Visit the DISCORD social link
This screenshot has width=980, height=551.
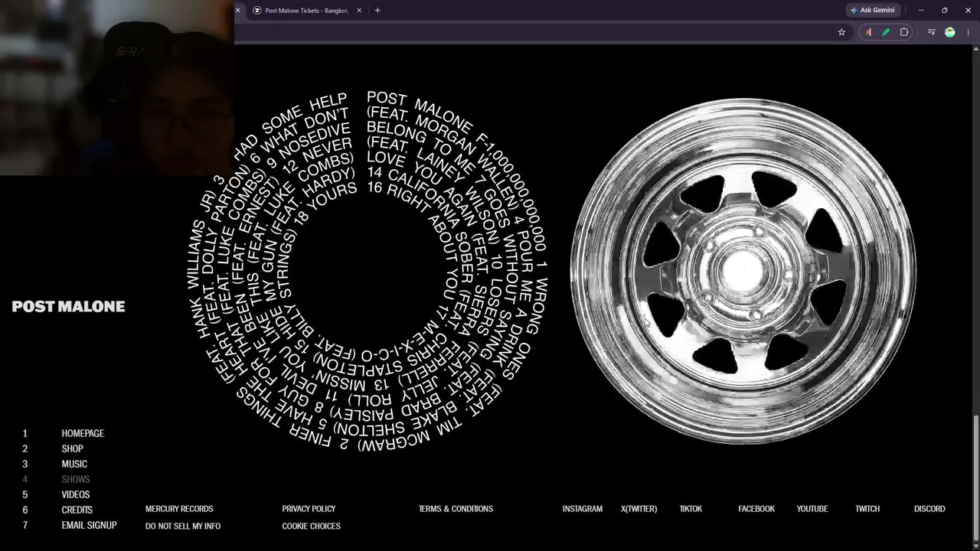point(929,509)
